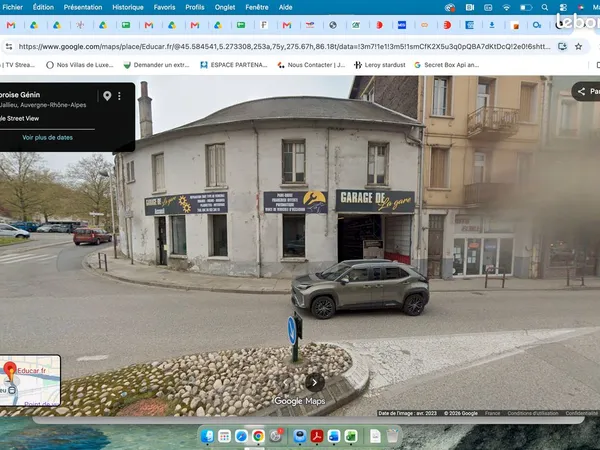Bookmark this page with the star
The height and width of the screenshot is (450, 600).
pos(578,46)
